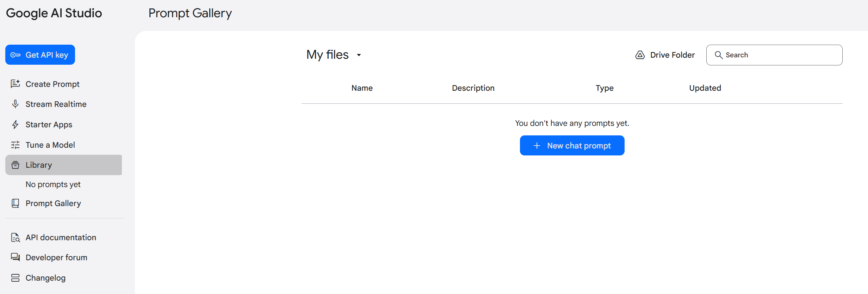868x294 pixels.
Task: Click the Stream Realtime microphone icon
Action: click(15, 104)
